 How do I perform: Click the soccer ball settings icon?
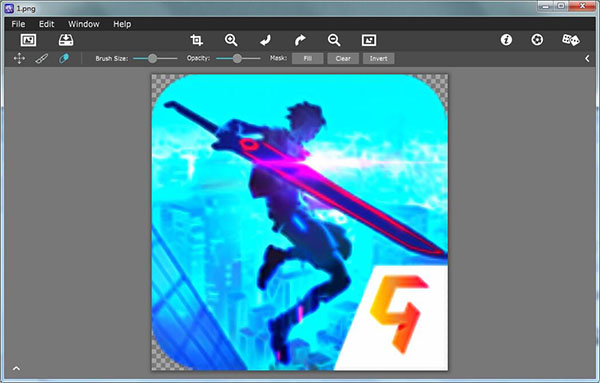pos(537,40)
